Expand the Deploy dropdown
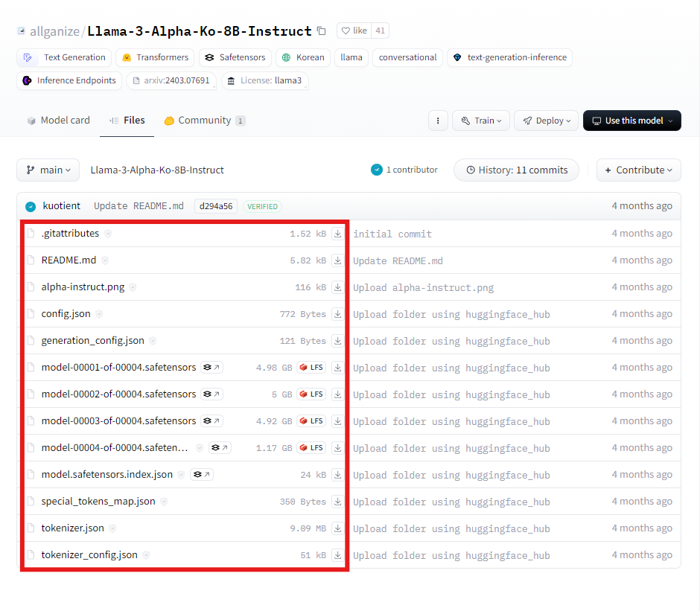The height and width of the screenshot is (611, 700). (546, 121)
